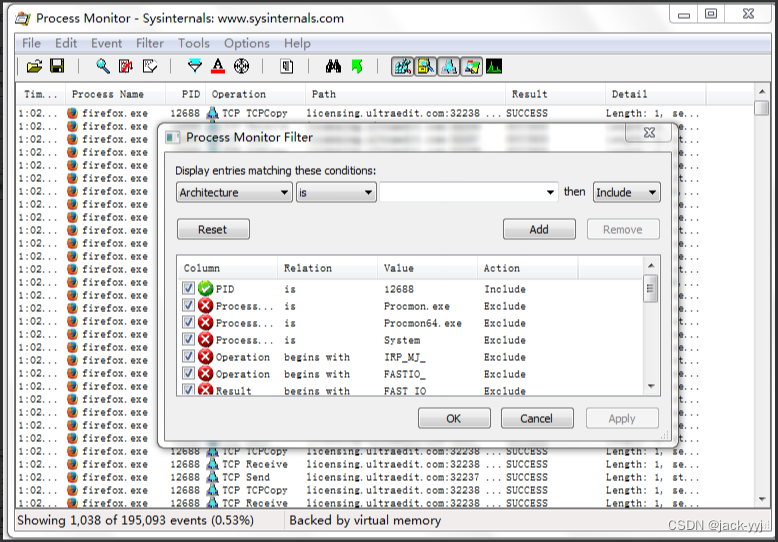
Task: Click green check icon on PID filter row
Action: click(205, 288)
